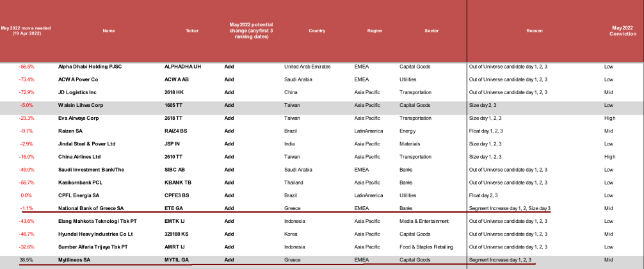Click ticker EMTK IJ
The image size is (644, 269).
pyautogui.click(x=174, y=222)
